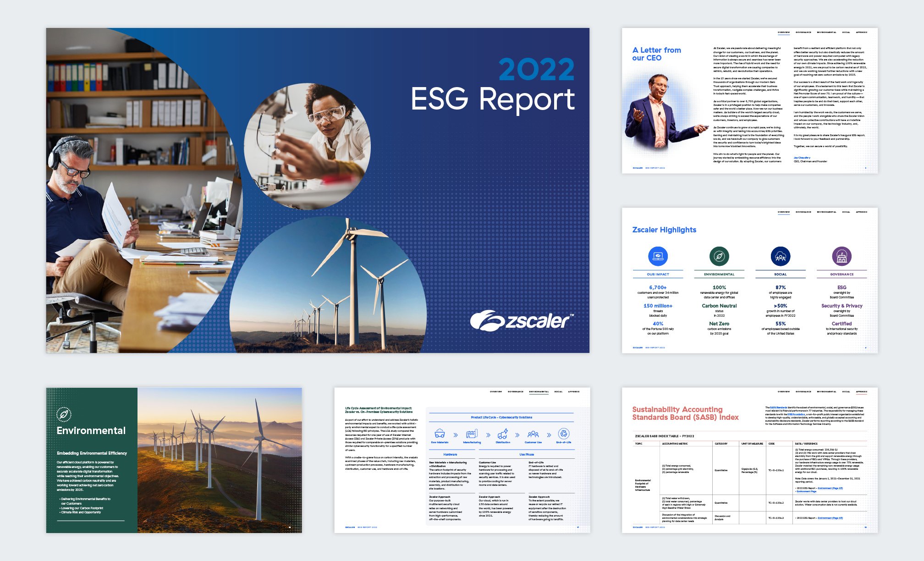
Task: Select Environmental tab on the Life Cycle page
Action: click(x=539, y=392)
